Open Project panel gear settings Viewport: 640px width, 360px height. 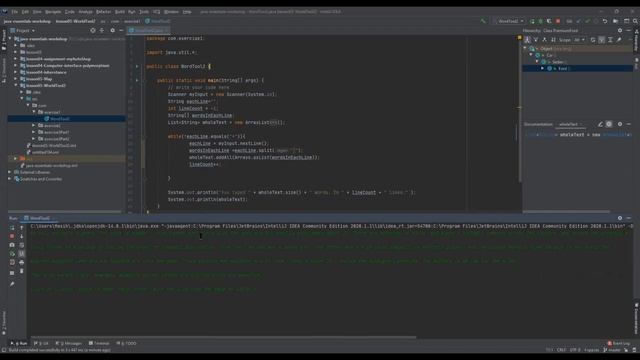point(113,31)
